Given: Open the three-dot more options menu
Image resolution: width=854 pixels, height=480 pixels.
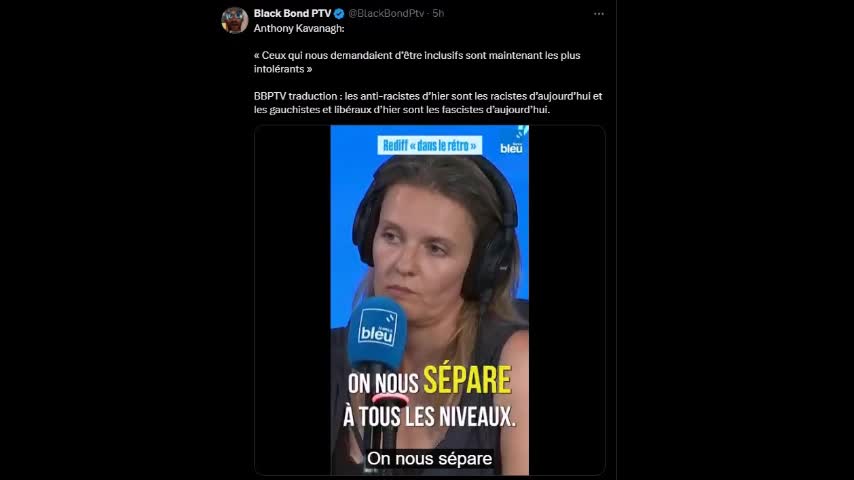Looking at the screenshot, I should [599, 14].
